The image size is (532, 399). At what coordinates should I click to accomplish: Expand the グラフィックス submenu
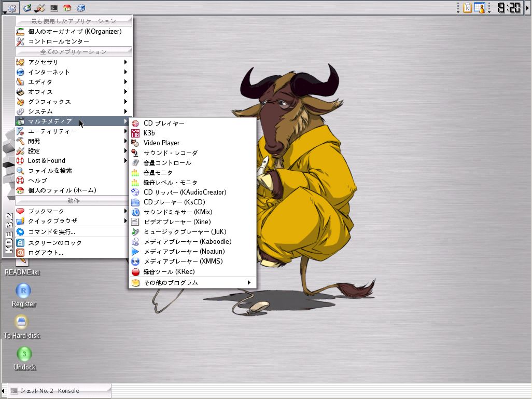(x=74, y=102)
